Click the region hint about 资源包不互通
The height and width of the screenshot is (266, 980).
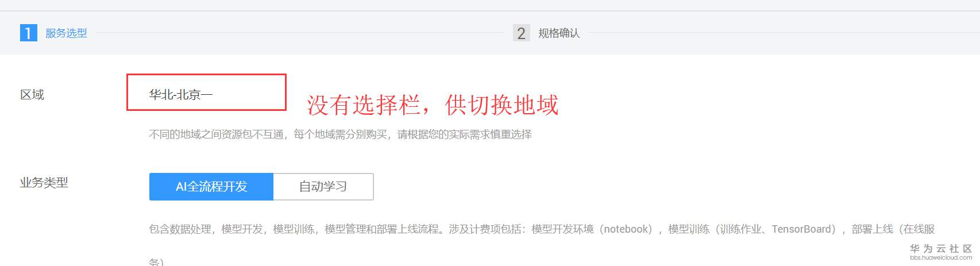point(340,134)
